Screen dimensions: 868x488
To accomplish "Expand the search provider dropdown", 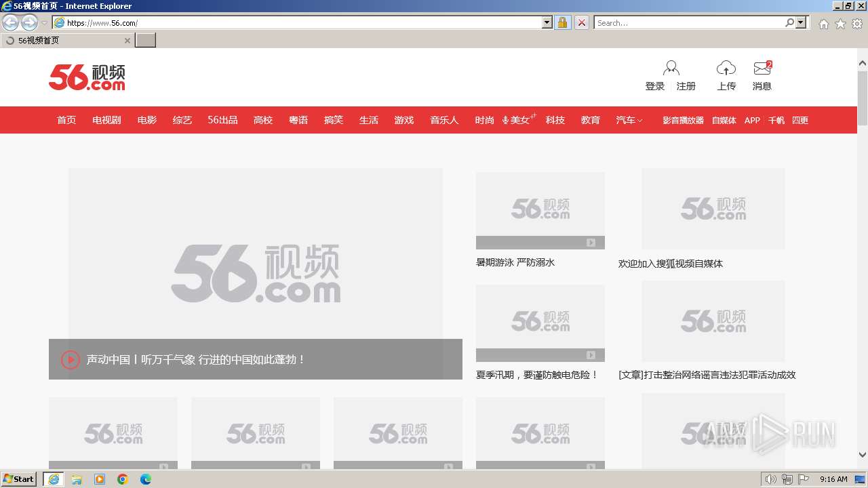I will [802, 22].
